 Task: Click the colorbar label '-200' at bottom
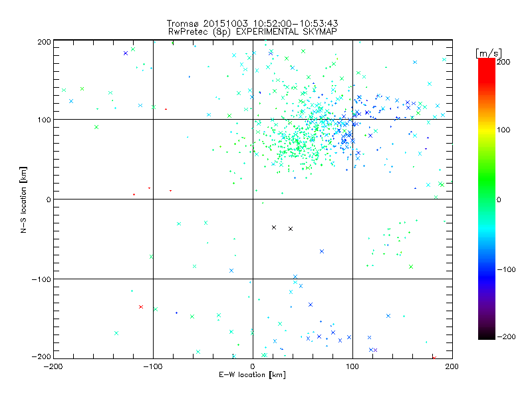[506, 336]
